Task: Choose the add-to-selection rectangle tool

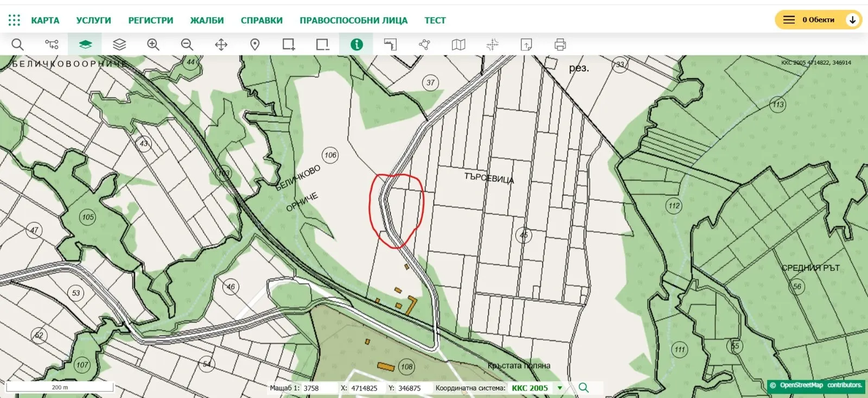Action: tap(289, 45)
